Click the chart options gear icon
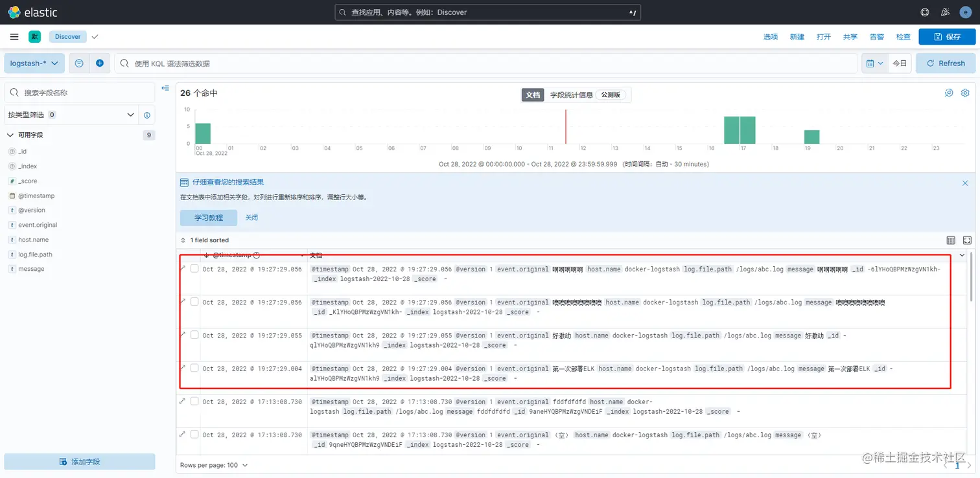This screenshot has height=478, width=980. click(x=965, y=93)
